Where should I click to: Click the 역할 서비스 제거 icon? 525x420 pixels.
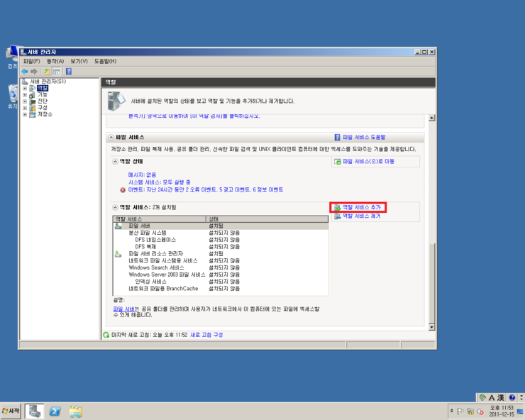338,216
